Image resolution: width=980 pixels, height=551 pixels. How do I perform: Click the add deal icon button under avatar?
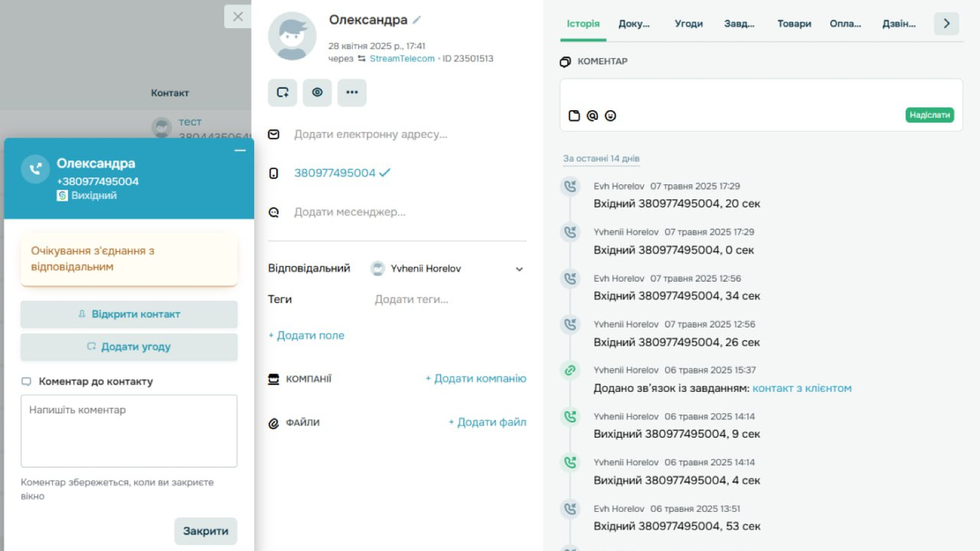tap(282, 92)
